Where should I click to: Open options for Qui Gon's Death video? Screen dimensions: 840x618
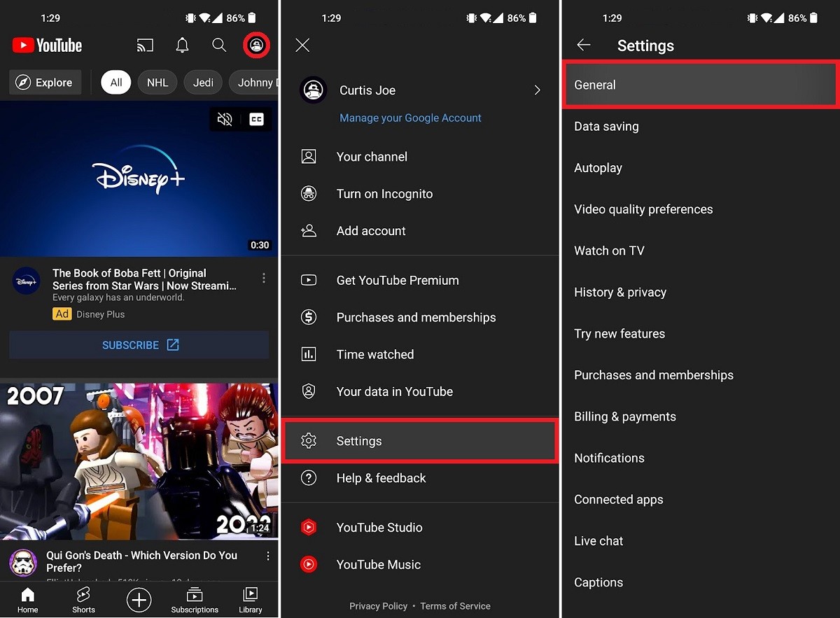(x=267, y=556)
